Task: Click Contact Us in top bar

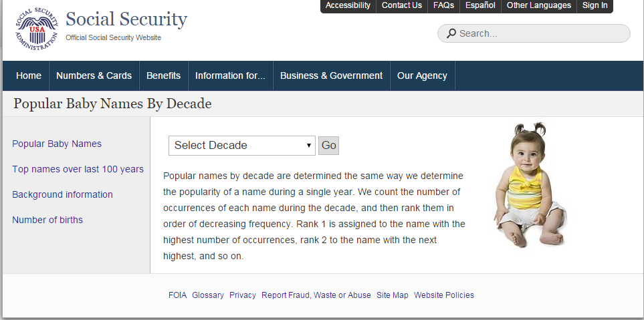Action: tap(402, 5)
